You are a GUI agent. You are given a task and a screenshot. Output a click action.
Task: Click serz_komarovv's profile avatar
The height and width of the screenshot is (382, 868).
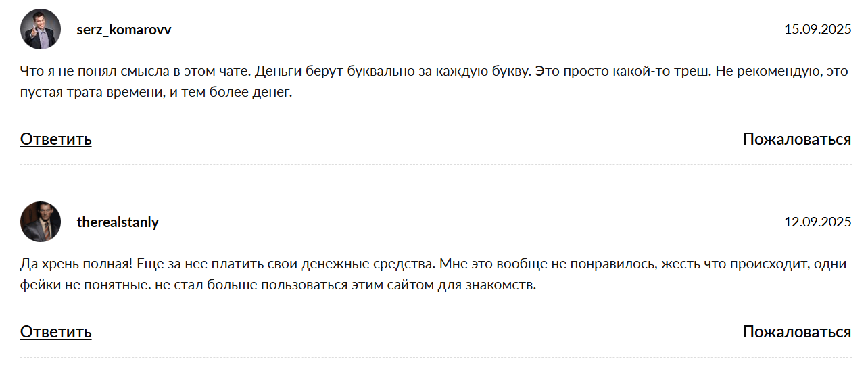[x=41, y=30]
